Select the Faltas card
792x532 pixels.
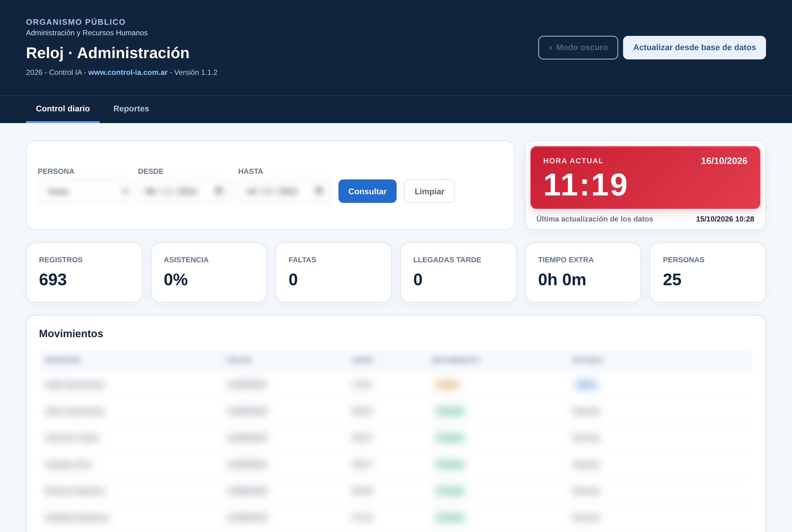tap(333, 272)
